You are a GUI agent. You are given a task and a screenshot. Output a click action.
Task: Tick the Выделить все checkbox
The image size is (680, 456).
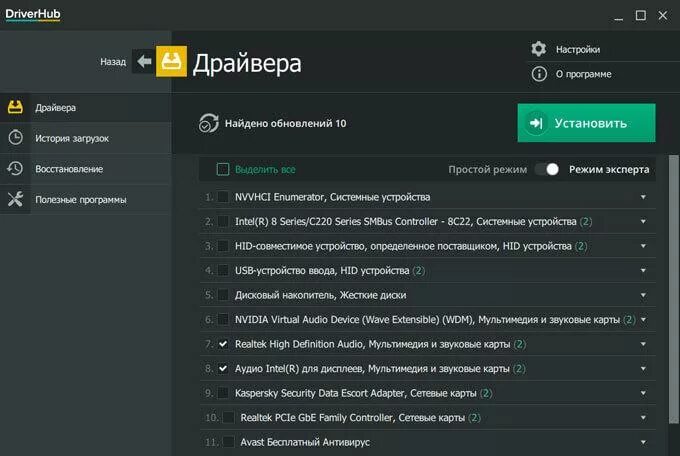(x=222, y=169)
